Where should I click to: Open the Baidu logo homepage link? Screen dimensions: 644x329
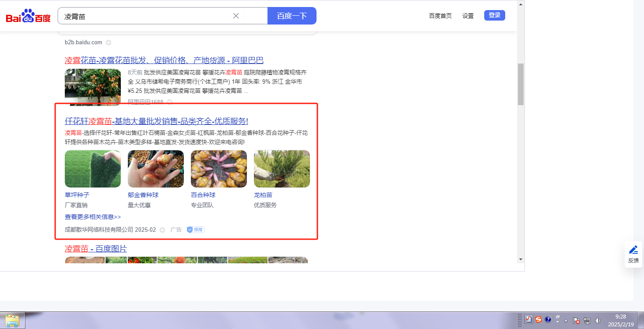coord(28,16)
